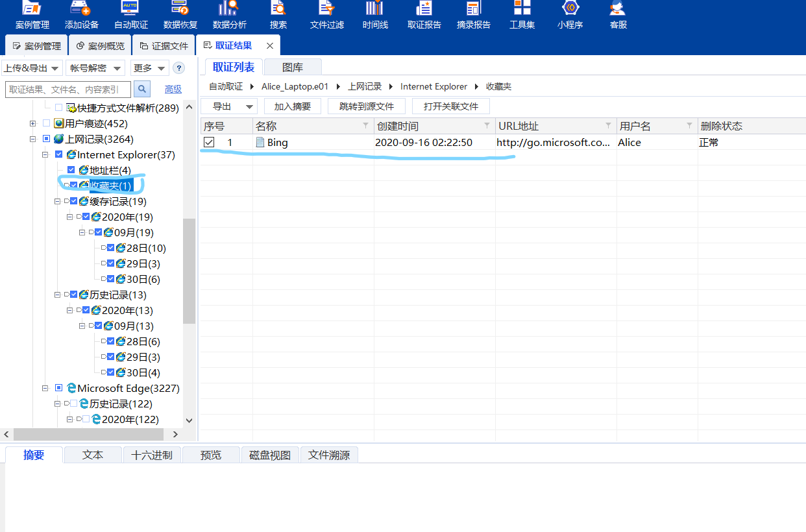Toggle the Microsoft Edge(3227) checkbox

pyautogui.click(x=59, y=388)
